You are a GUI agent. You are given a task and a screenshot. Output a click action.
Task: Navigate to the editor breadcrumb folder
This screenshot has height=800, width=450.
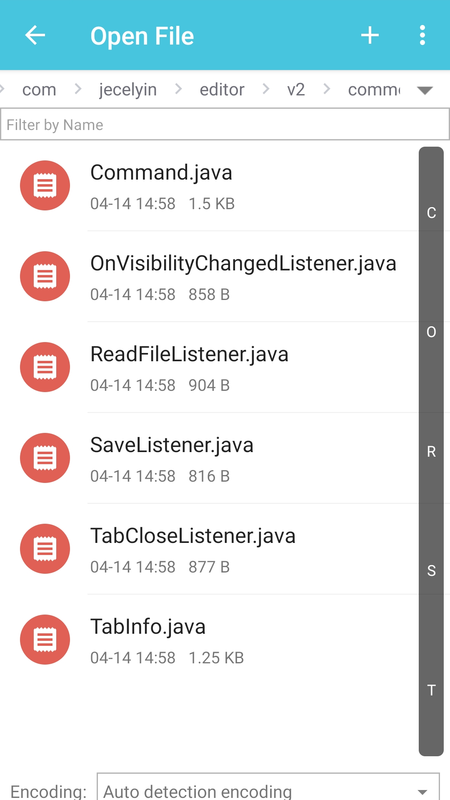pos(222,90)
